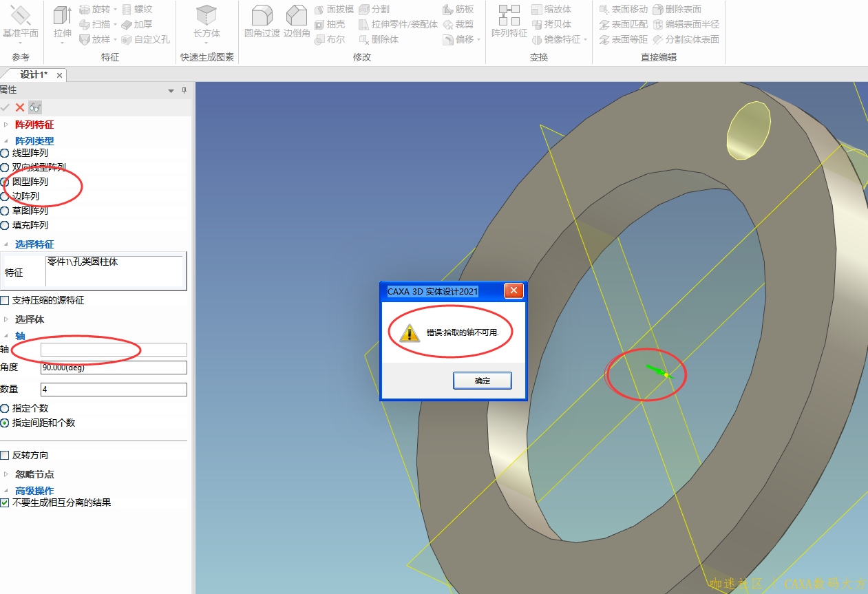Viewport: 868px width, 594px height.
Task: Click 确定 in the error dialog
Action: [x=483, y=380]
